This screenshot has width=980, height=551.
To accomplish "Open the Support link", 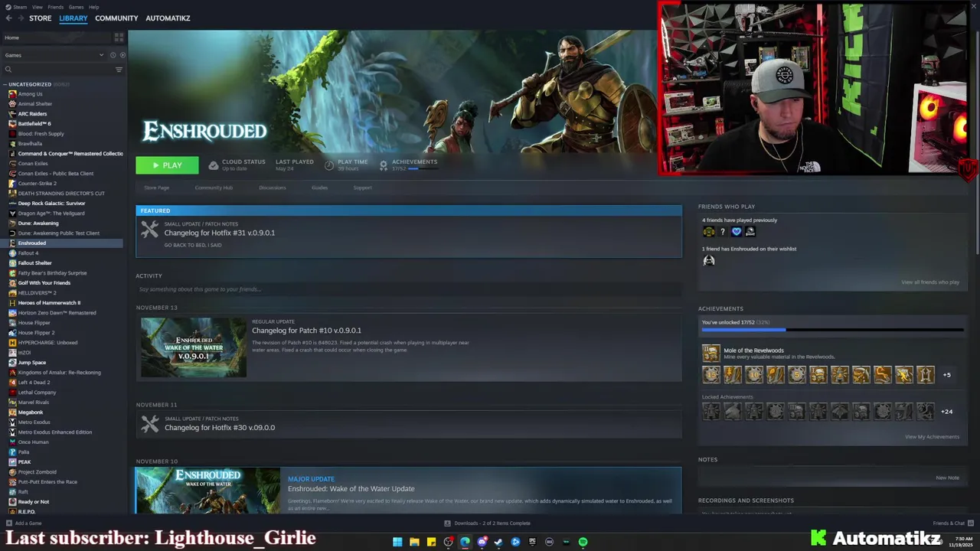I will 363,187.
